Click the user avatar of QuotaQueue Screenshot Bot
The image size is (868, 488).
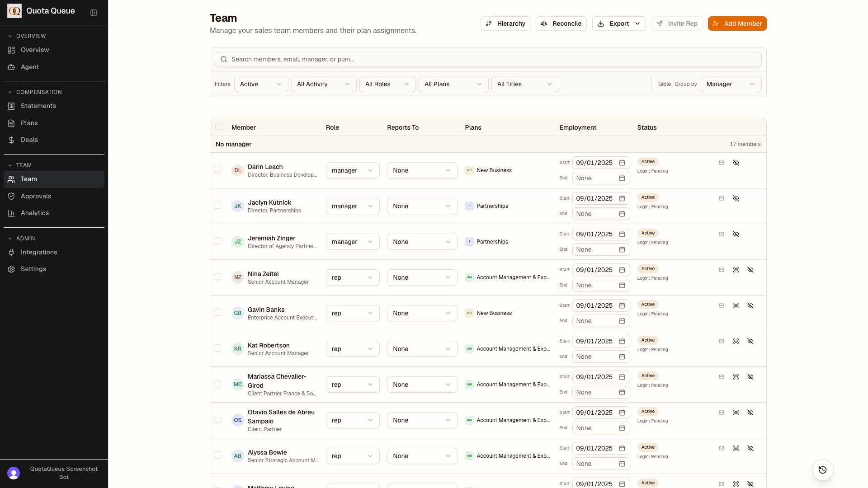[x=14, y=473]
